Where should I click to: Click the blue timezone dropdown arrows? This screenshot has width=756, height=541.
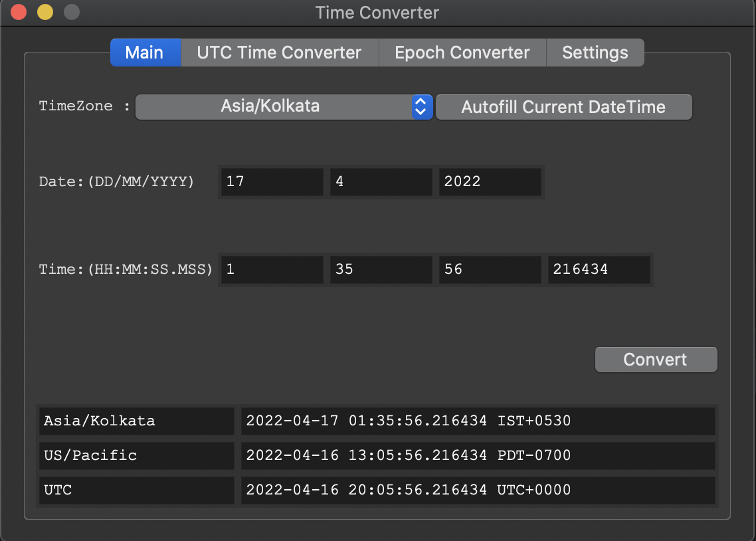pyautogui.click(x=421, y=106)
